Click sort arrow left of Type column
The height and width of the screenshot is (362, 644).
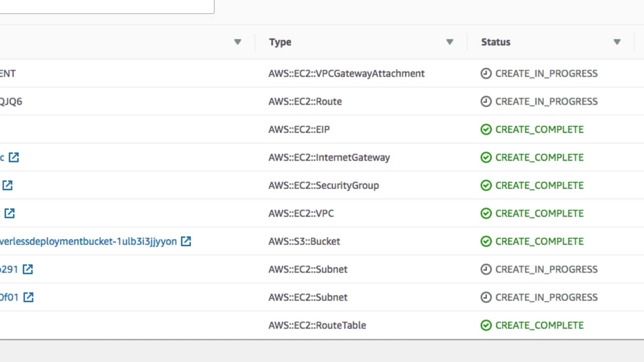237,42
